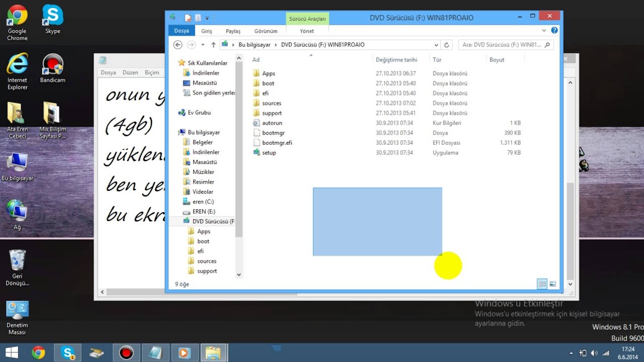Open İndirilenler under Sık Kullanılanlar
The height and width of the screenshot is (362, 644).
(x=206, y=73)
